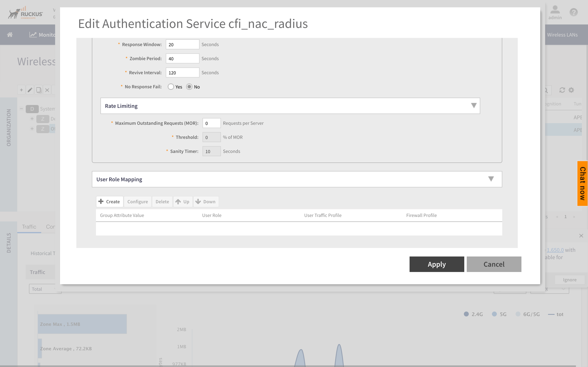This screenshot has height=367, width=588.
Task: Click the Down arrow button
Action: pos(206,201)
